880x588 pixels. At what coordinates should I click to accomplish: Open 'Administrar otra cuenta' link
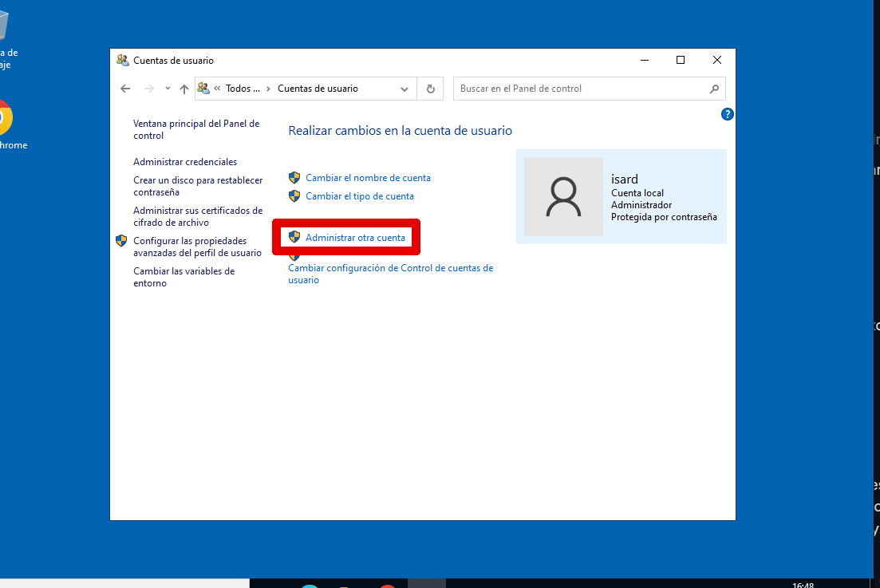click(x=355, y=238)
